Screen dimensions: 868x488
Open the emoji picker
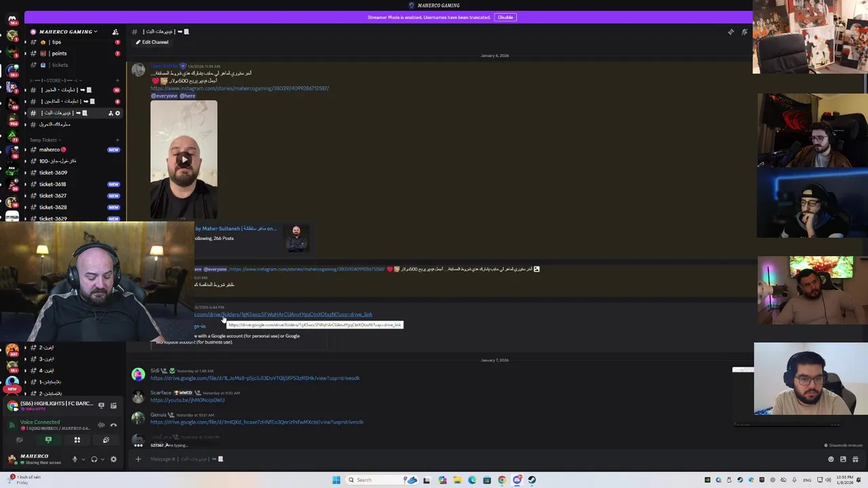pyautogui.click(x=831, y=459)
